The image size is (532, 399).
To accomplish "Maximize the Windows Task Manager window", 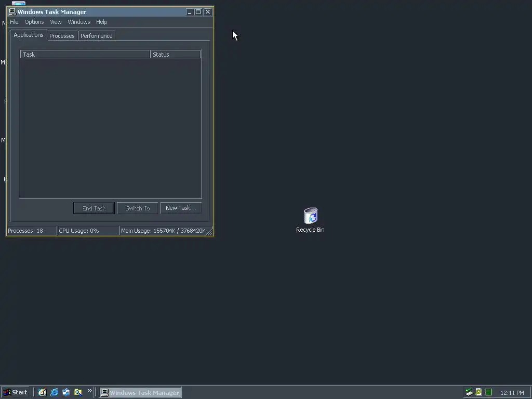I will click(x=198, y=12).
